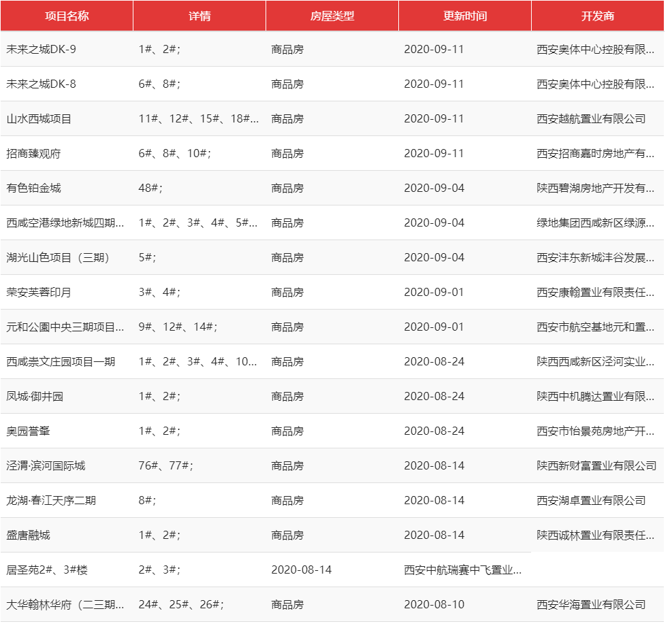Select details cell 3#、4#; of 荣安芙蓉印月
672x626 pixels.
pyautogui.click(x=159, y=292)
